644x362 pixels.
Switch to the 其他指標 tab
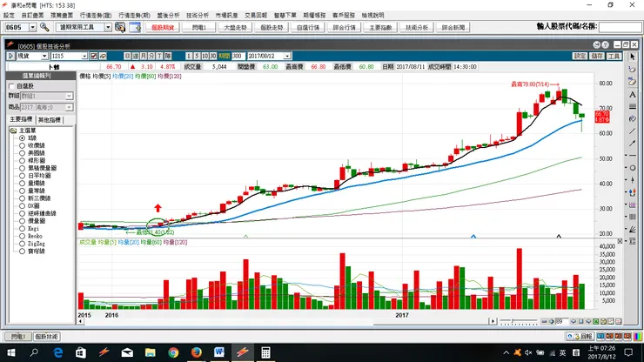[50, 120]
